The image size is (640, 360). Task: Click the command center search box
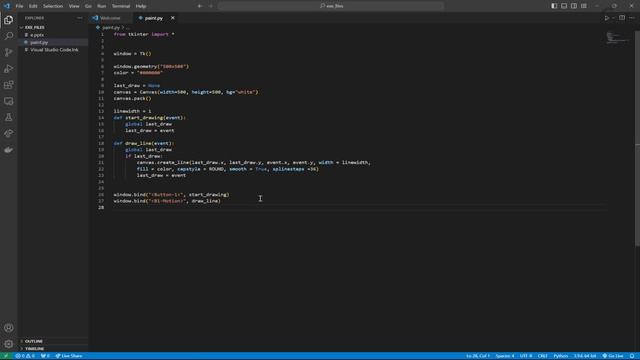[x=331, y=6]
